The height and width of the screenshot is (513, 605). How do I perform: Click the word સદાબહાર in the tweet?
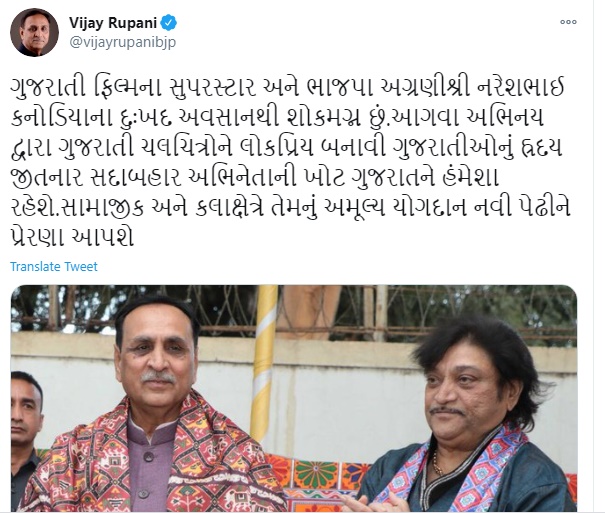point(135,177)
